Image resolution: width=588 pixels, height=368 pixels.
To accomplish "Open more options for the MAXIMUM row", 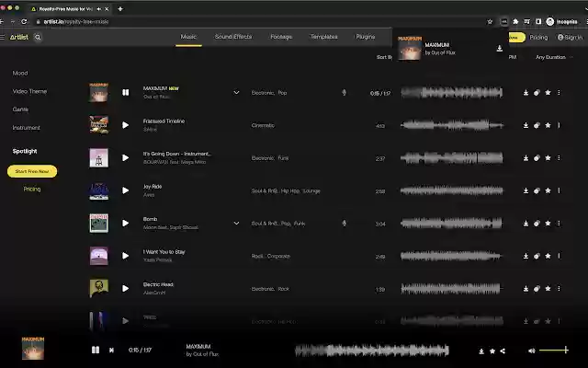I will click(x=559, y=92).
